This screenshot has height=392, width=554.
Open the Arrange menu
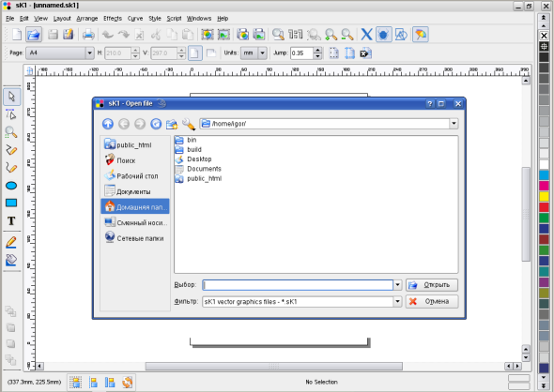point(87,19)
